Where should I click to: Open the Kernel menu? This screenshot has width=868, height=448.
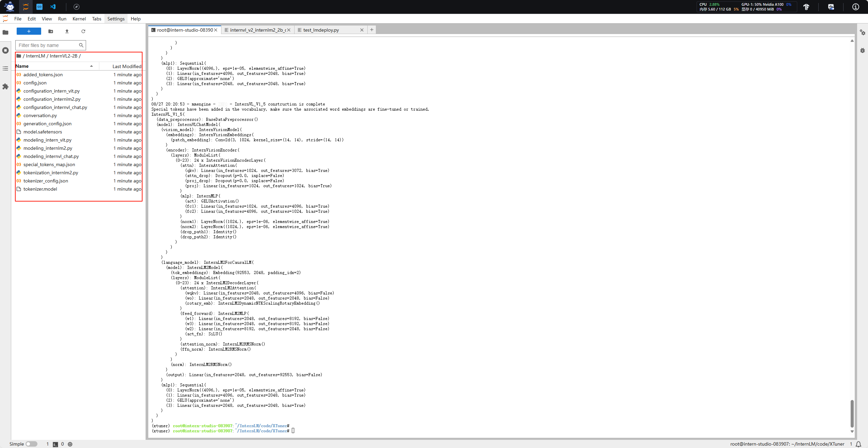click(x=79, y=19)
